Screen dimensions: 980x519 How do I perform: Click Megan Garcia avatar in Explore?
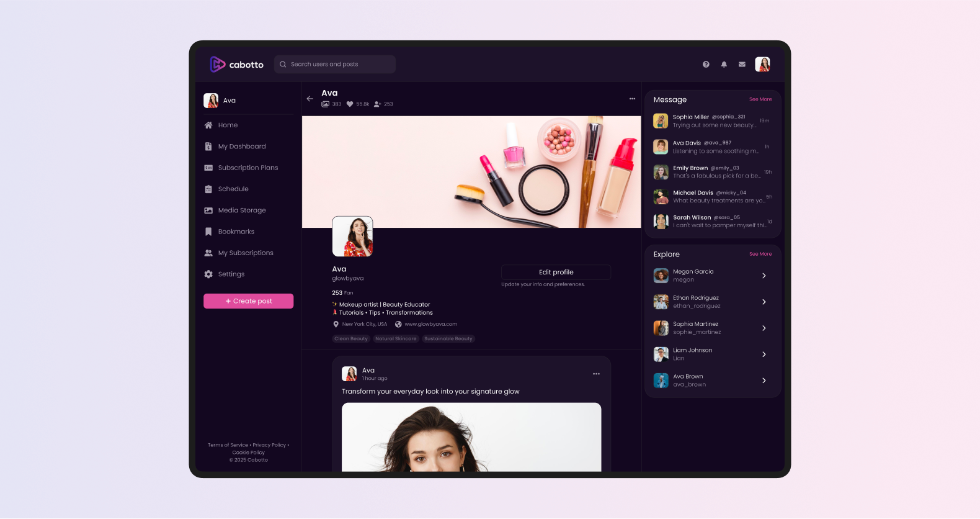pos(661,276)
